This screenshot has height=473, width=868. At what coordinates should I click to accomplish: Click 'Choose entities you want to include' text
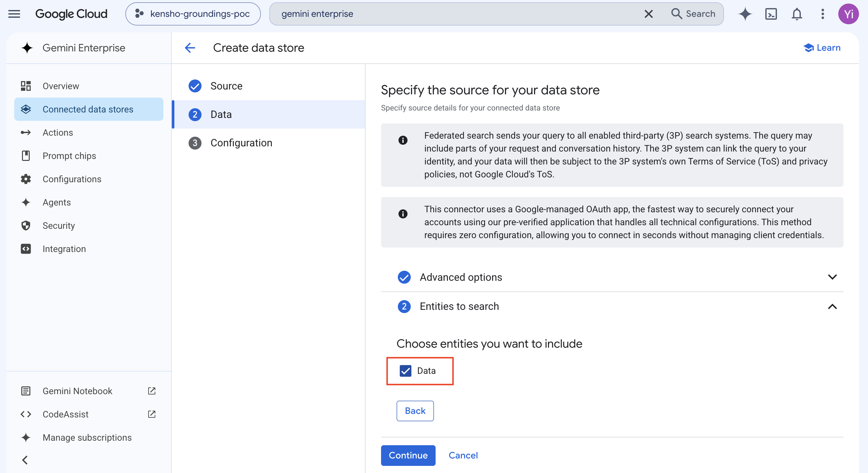(489, 344)
